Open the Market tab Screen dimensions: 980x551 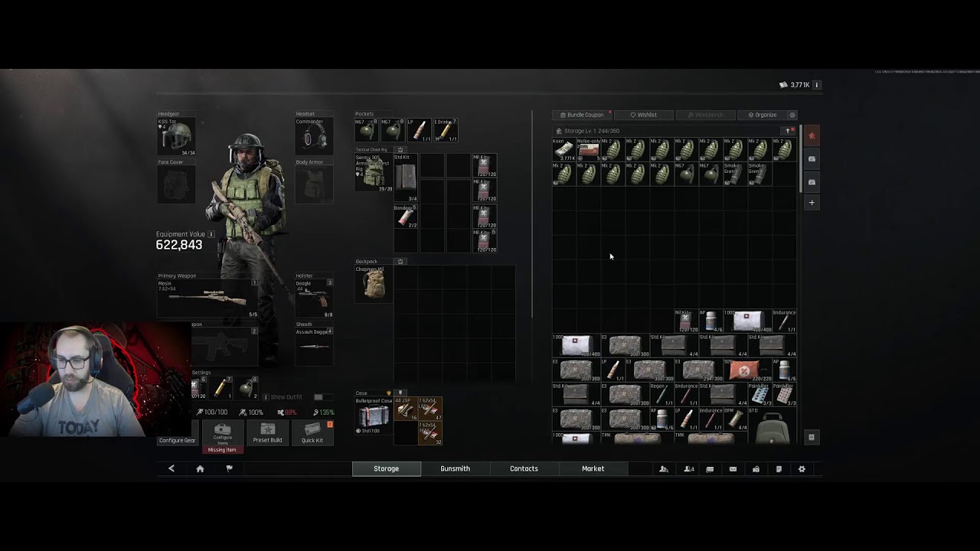click(x=593, y=469)
